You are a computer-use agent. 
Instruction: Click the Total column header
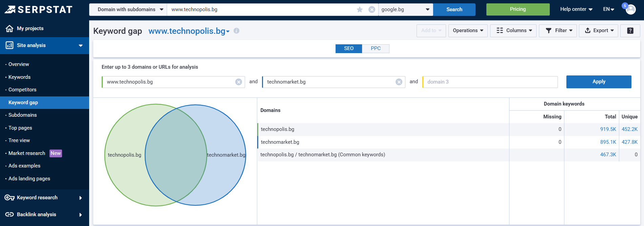[610, 117]
